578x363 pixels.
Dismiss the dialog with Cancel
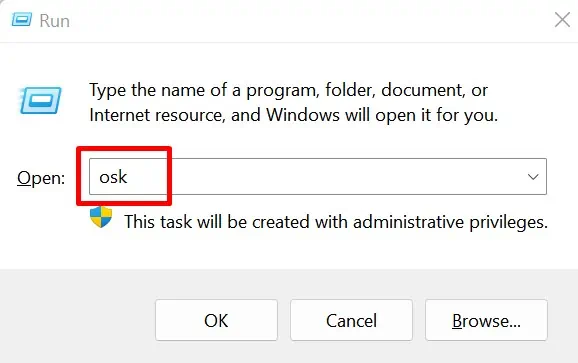(x=351, y=320)
